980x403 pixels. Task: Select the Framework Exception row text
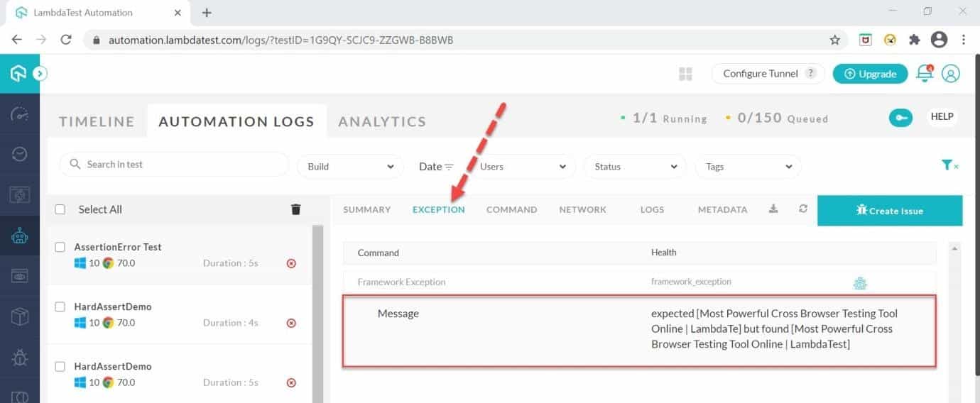[x=401, y=282]
